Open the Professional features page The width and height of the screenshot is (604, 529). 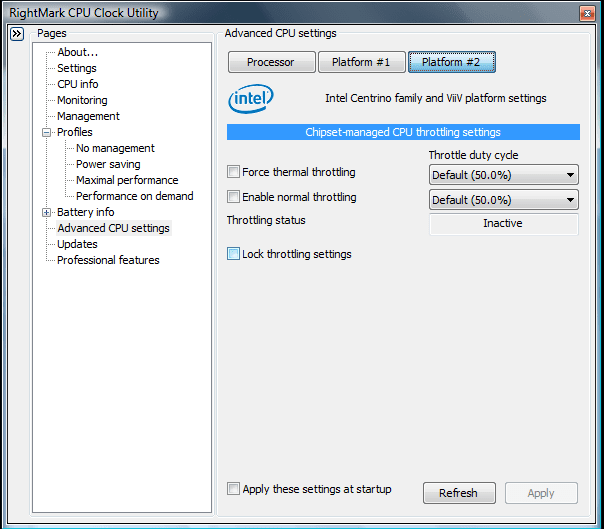108,260
